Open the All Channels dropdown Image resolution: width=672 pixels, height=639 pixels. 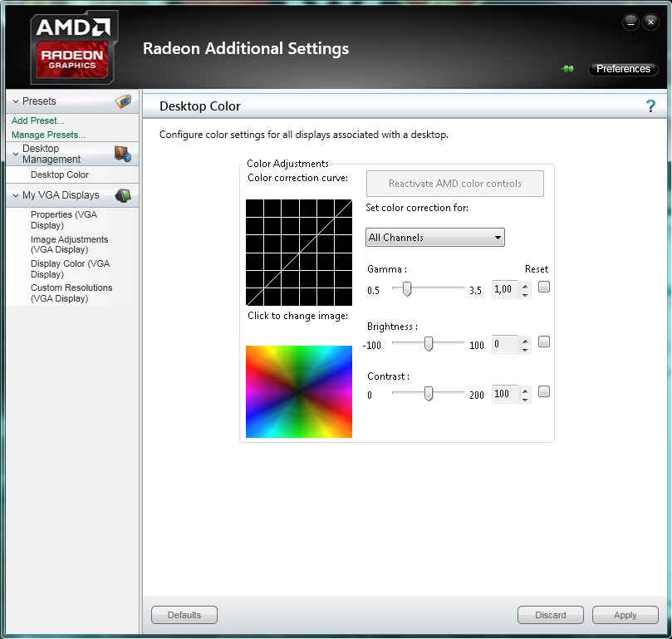coord(434,238)
